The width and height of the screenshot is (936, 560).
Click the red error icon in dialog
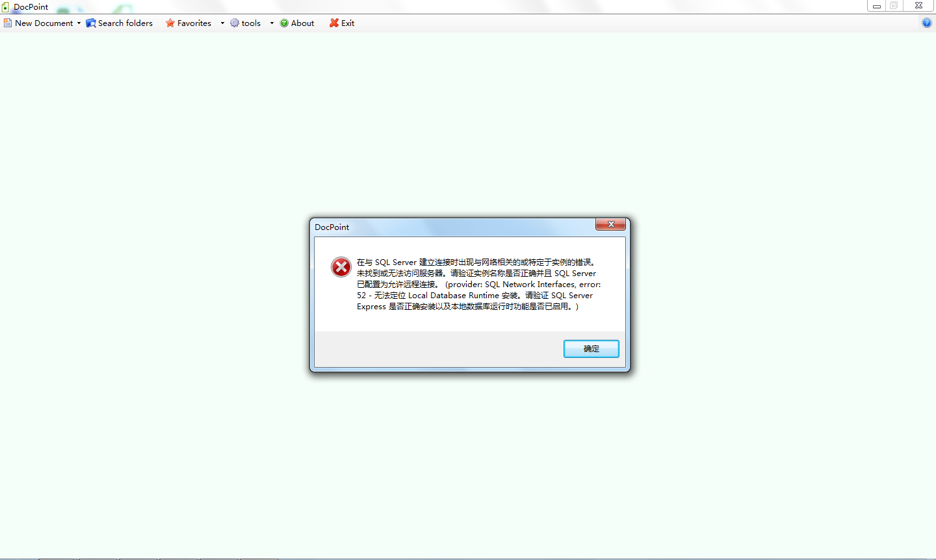[341, 267]
